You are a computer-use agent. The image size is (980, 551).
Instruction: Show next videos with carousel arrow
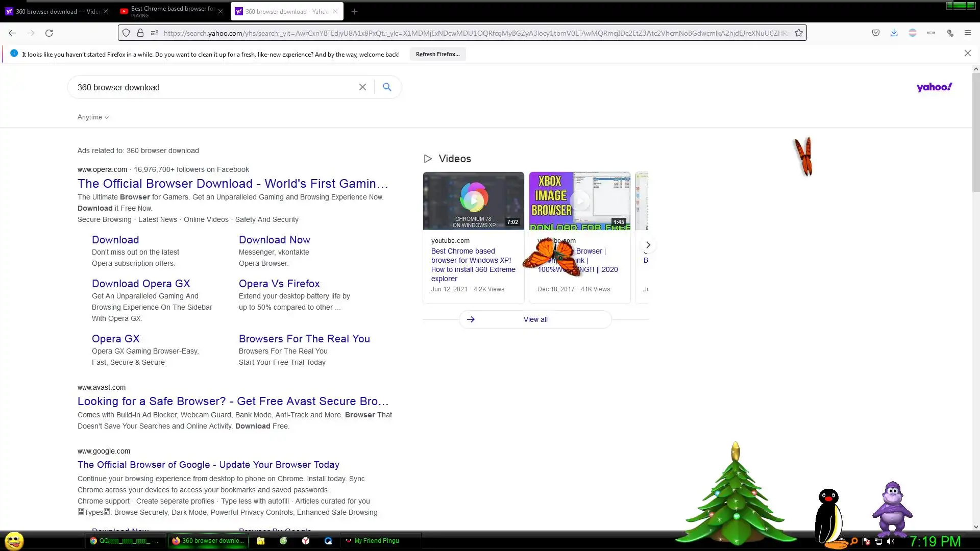click(648, 245)
